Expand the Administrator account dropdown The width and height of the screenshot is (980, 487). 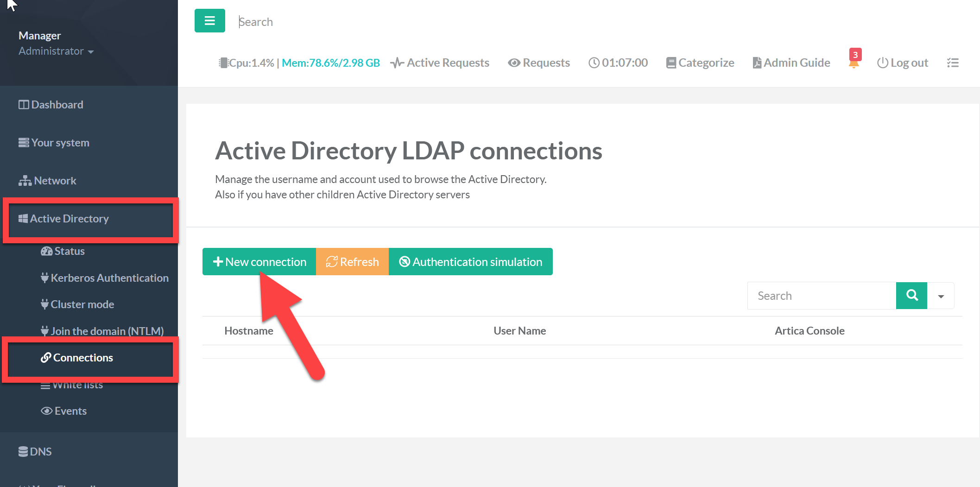point(56,51)
